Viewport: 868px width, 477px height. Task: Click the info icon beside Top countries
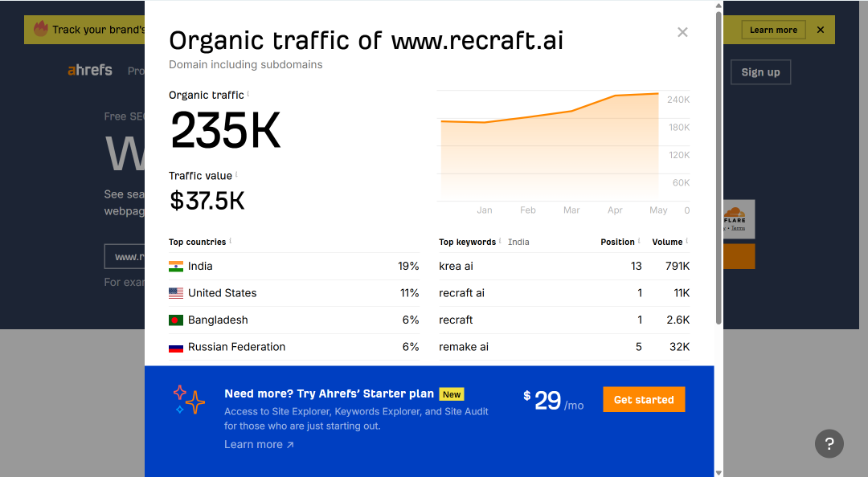click(231, 241)
